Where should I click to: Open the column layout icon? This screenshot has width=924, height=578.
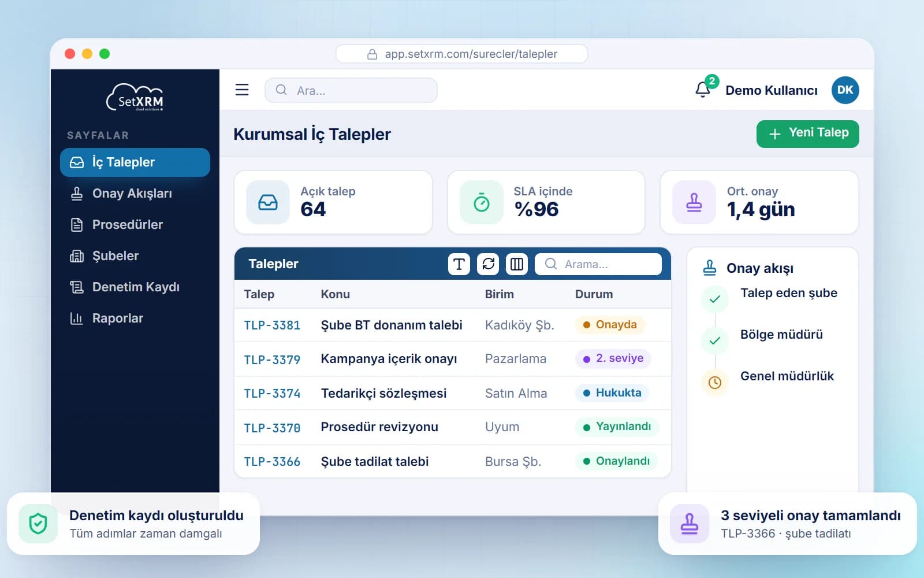[517, 264]
